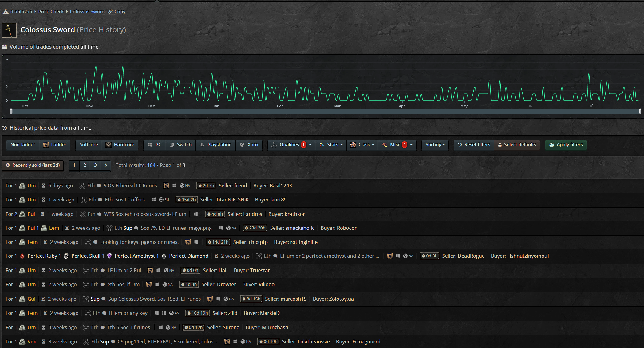Open the Sorting dropdown
The image size is (644, 348).
point(435,145)
